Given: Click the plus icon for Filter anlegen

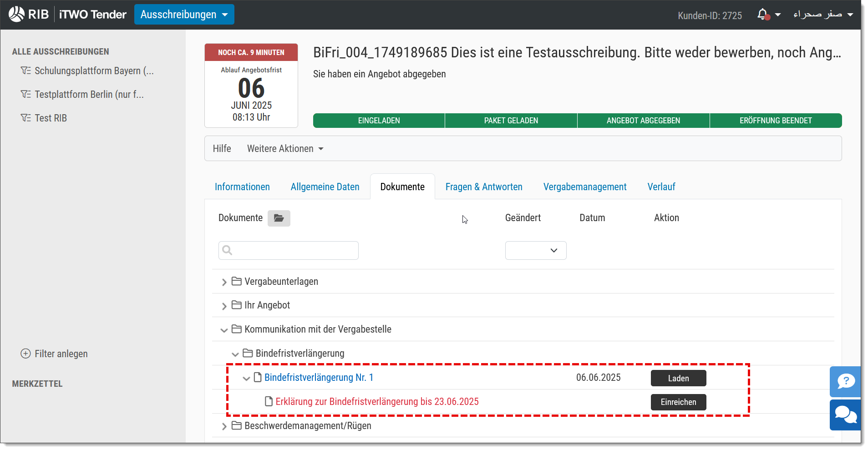Looking at the screenshot, I should 26,354.
